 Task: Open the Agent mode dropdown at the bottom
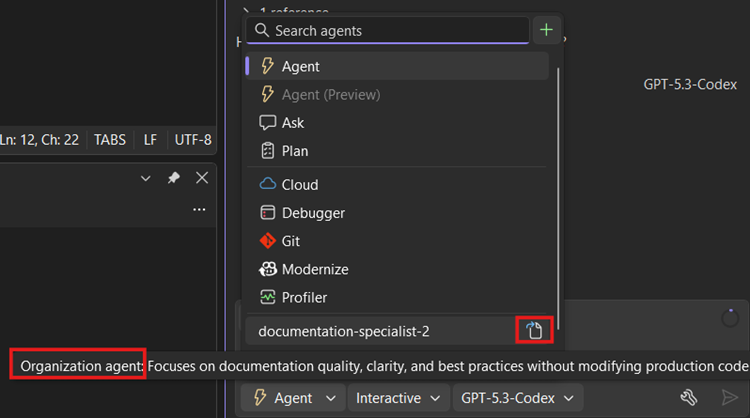[293, 398]
